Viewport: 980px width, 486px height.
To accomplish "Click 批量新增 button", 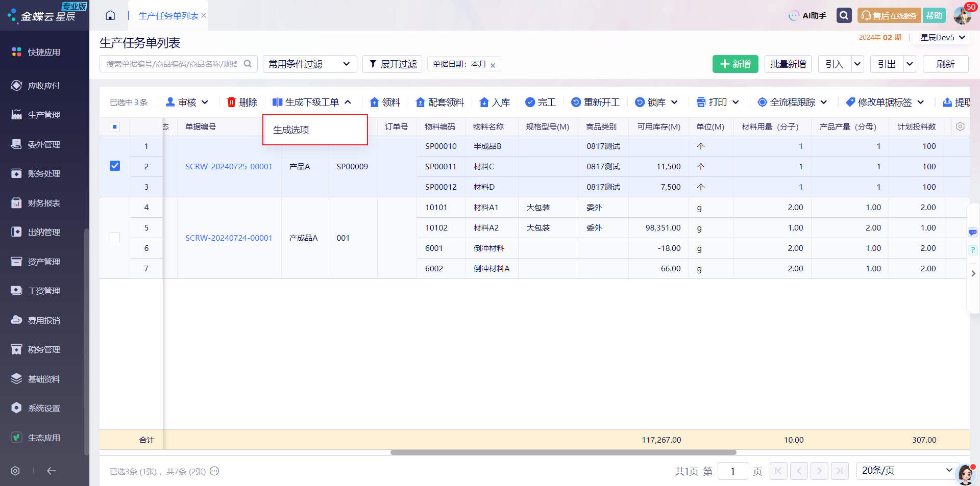I will point(788,64).
